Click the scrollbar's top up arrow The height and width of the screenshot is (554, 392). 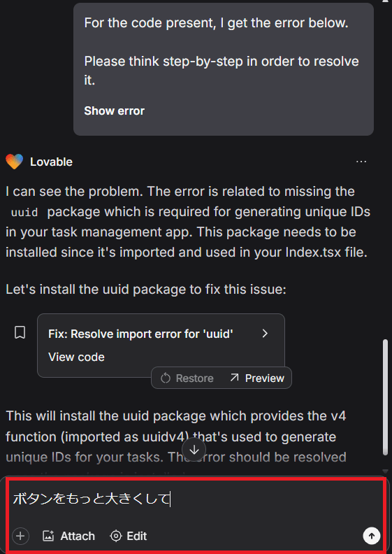(x=385, y=1)
